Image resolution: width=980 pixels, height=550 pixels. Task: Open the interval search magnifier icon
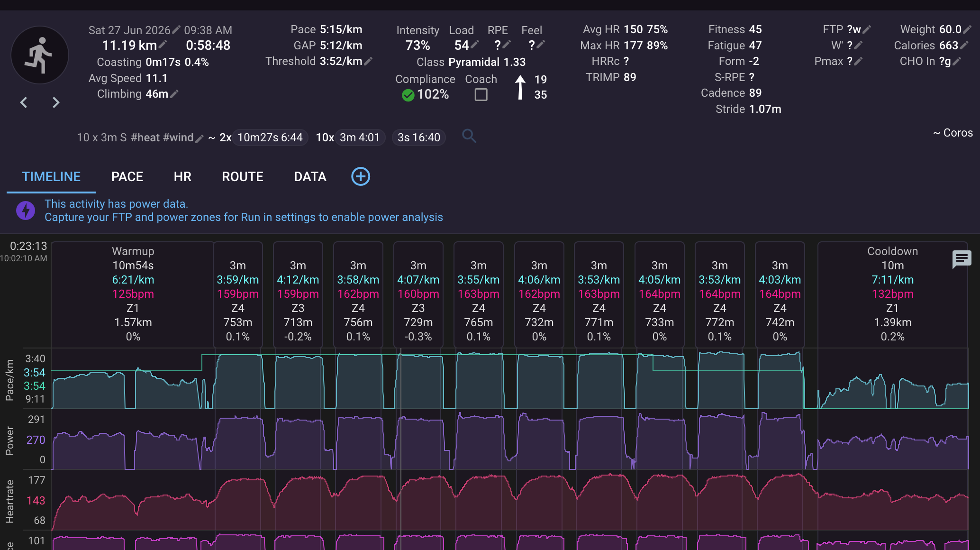point(469,137)
